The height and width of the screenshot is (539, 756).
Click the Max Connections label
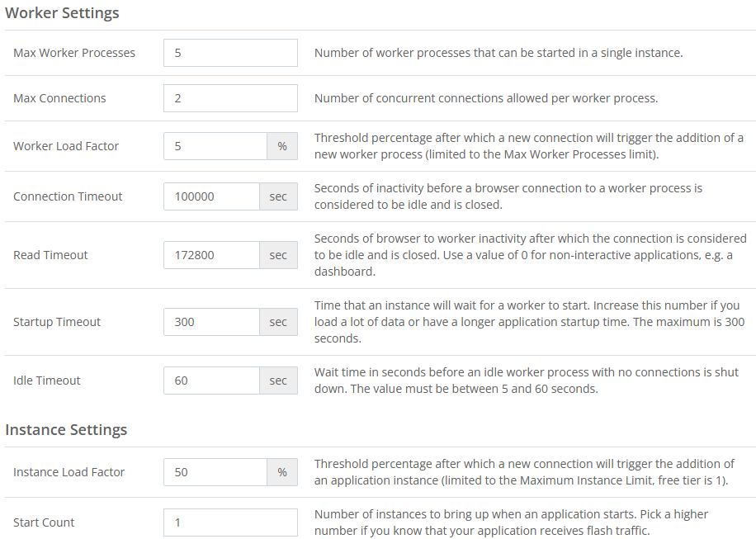click(x=59, y=98)
